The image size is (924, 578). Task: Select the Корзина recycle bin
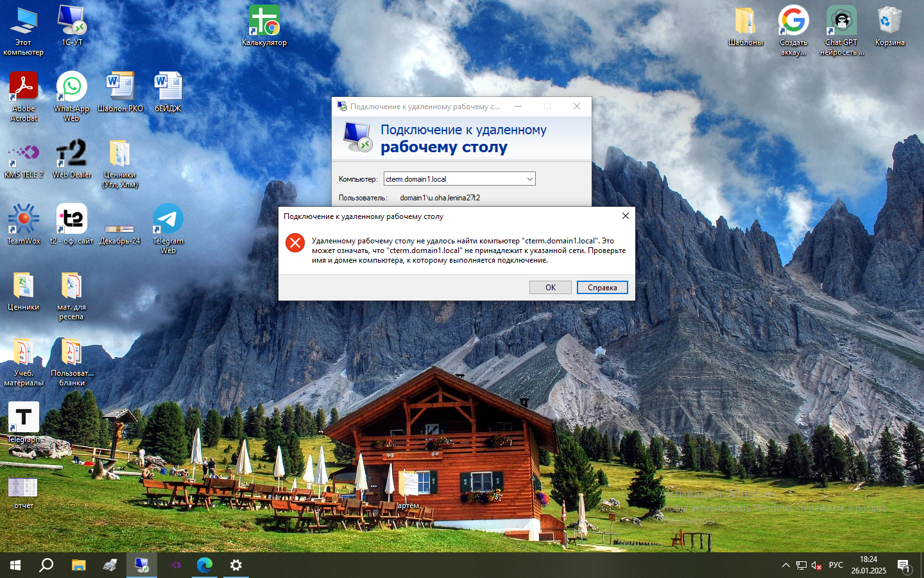tap(889, 22)
